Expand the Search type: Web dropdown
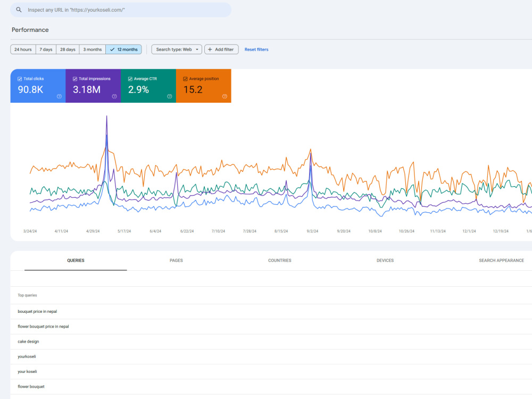 [177, 49]
